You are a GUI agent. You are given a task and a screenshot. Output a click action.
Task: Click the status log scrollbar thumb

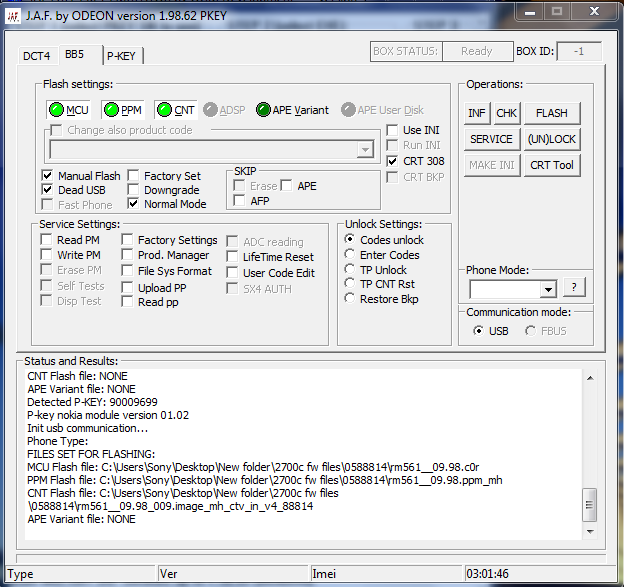point(589,505)
